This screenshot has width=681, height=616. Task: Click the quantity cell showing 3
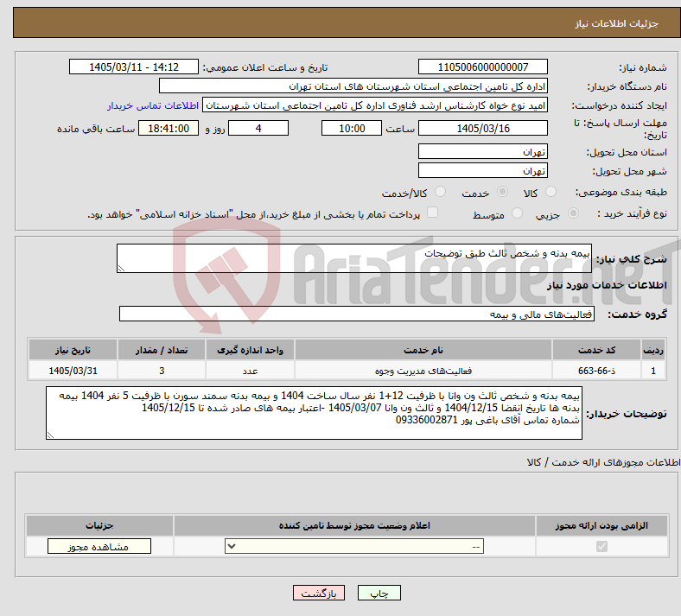coord(162,371)
